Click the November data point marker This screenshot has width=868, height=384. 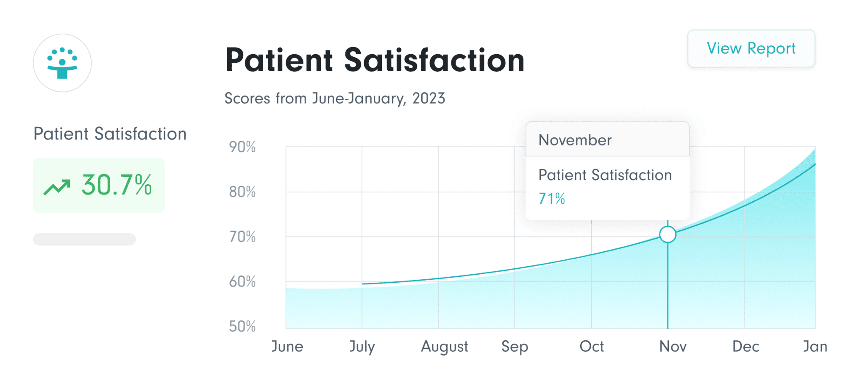tap(668, 234)
